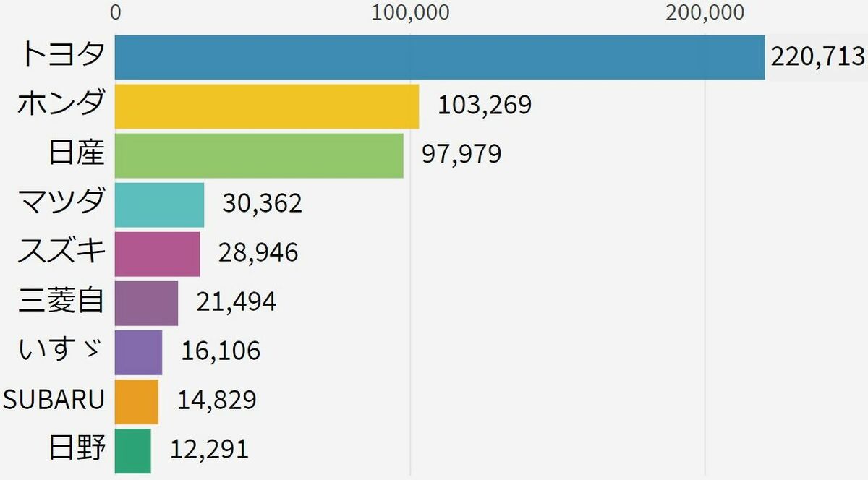
Task: Click the teal マツダ bar
Action: tap(159, 205)
